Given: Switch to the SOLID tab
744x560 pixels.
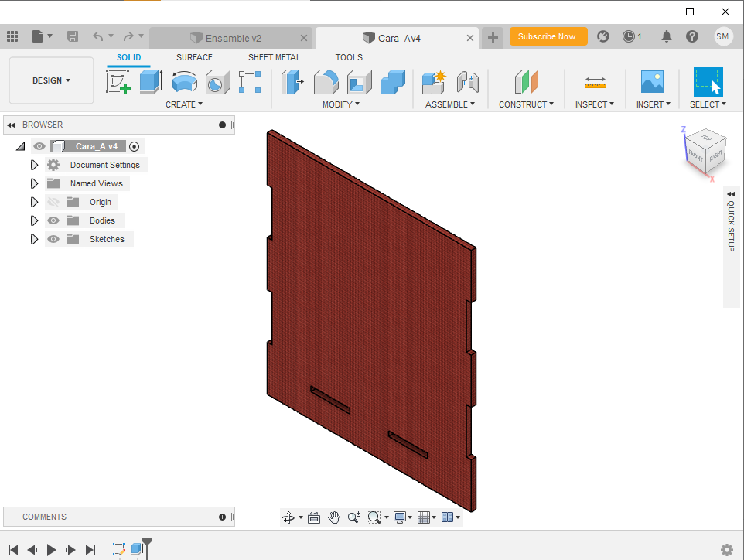Looking at the screenshot, I should tap(128, 57).
